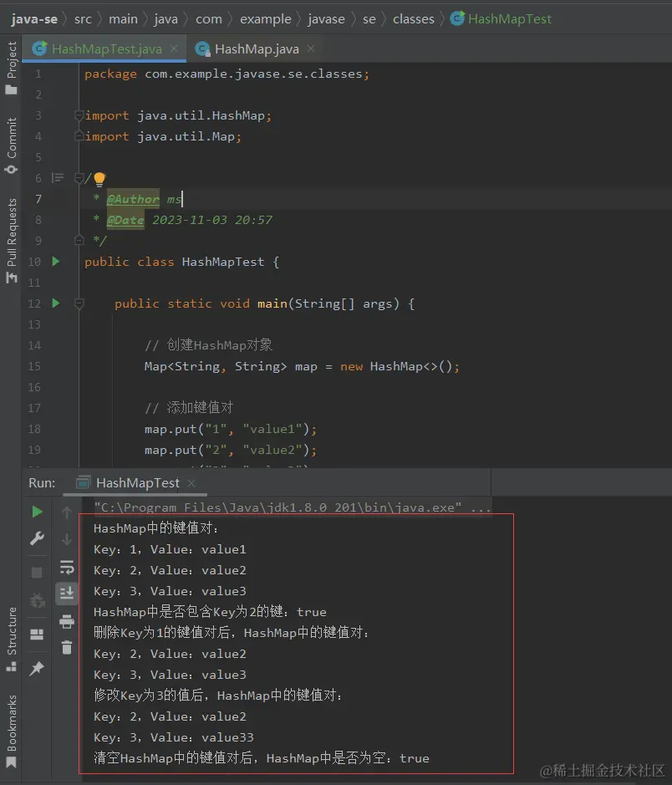The height and width of the screenshot is (785, 672).
Task: Switch to the HashMap.java editor tab
Action: [x=257, y=48]
